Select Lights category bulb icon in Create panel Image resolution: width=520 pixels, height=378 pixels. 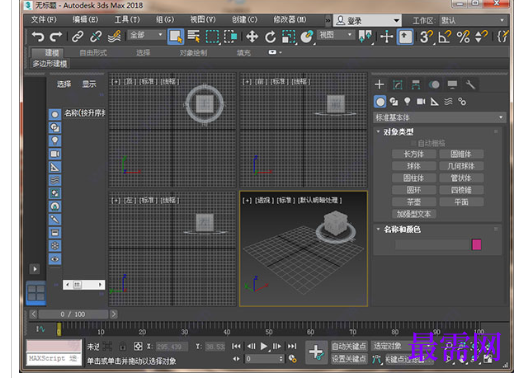point(407,102)
